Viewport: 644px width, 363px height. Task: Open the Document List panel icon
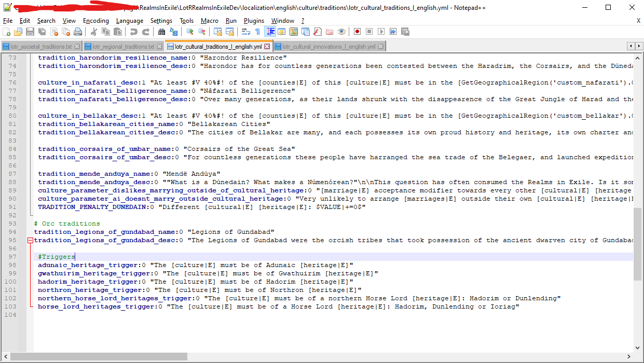(x=306, y=32)
